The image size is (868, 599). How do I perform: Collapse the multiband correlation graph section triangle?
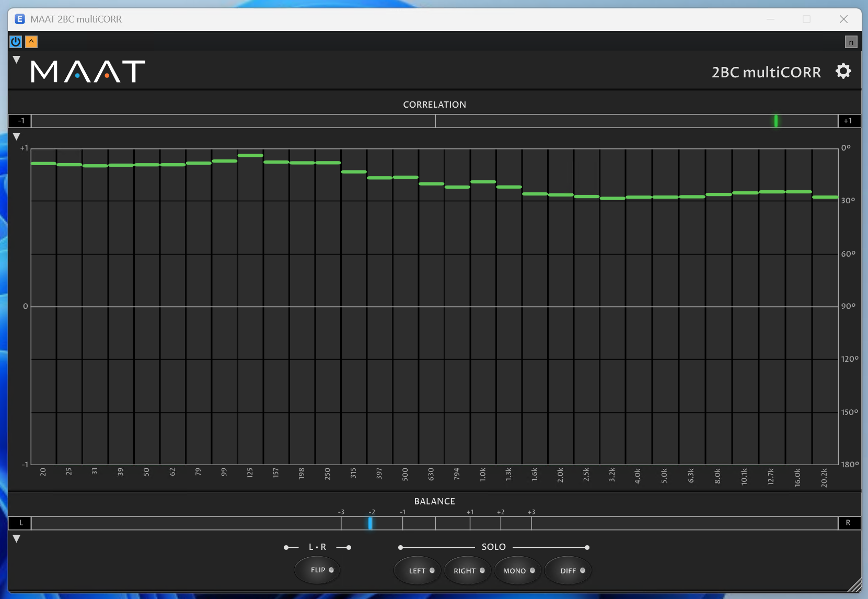17,136
